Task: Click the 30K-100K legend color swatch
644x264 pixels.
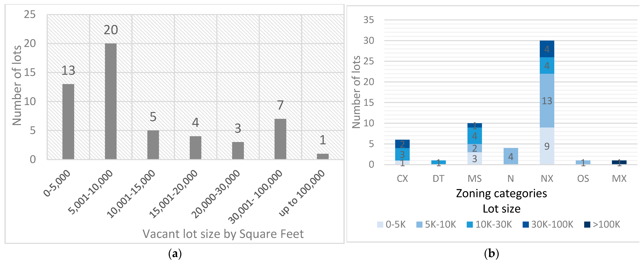Action: (526, 224)
